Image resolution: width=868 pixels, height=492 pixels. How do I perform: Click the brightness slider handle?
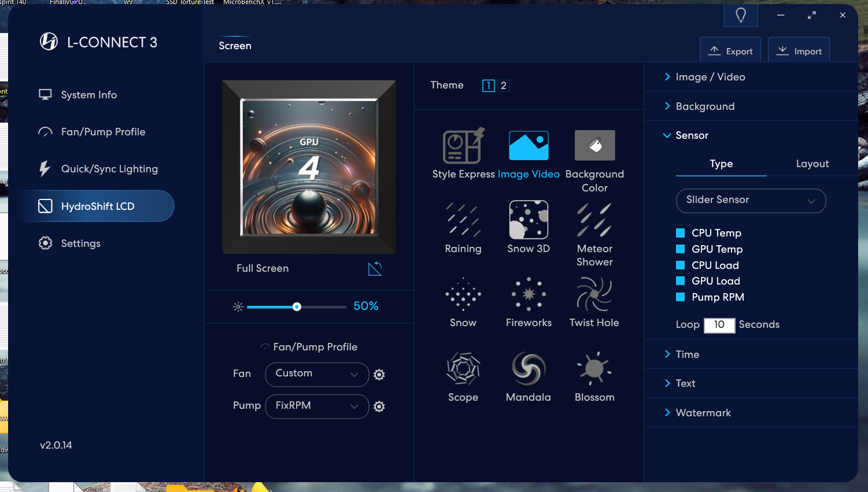(297, 306)
